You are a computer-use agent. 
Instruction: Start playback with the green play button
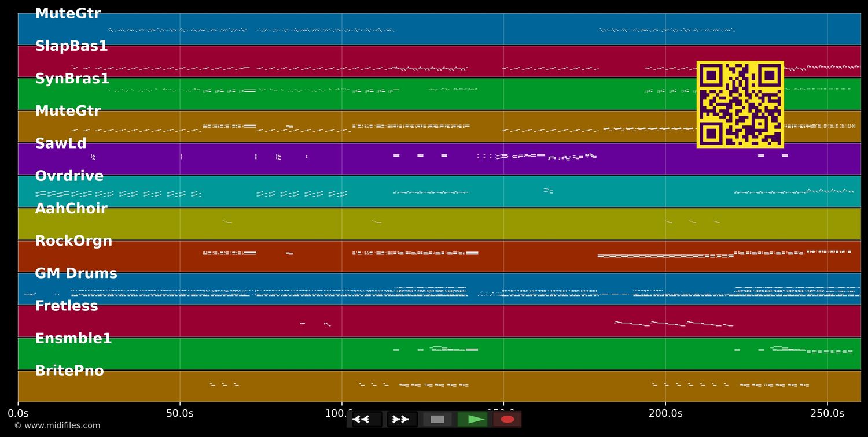pyautogui.click(x=473, y=419)
